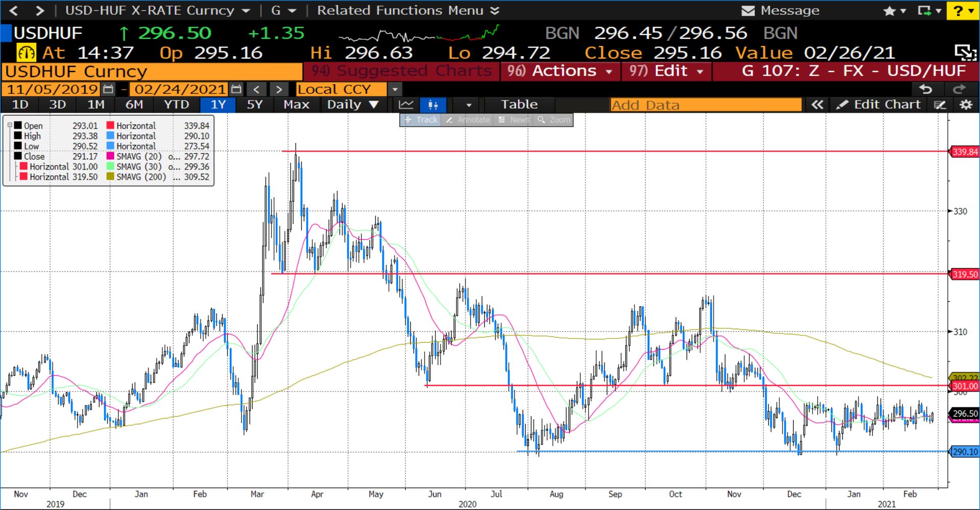Open the 96) Actions menu
Screen dimensions: 980x510
coord(561,71)
